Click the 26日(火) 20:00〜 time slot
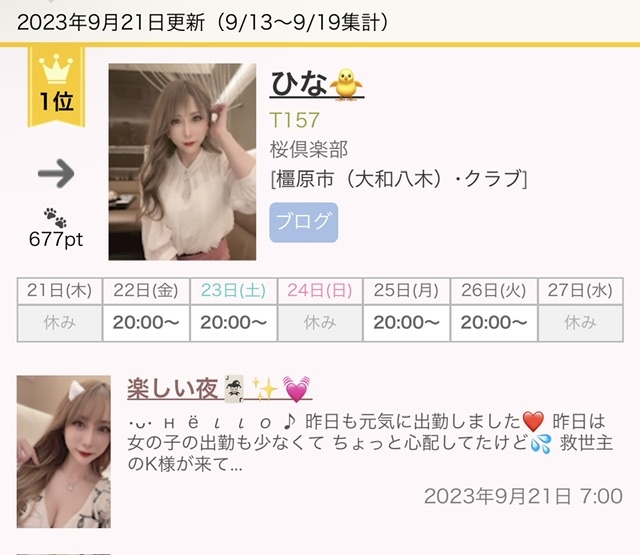 coord(494,323)
